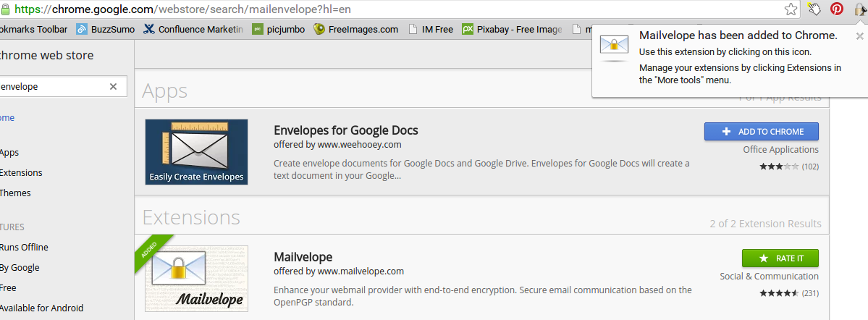Open the Mailvelope extension title

point(303,257)
